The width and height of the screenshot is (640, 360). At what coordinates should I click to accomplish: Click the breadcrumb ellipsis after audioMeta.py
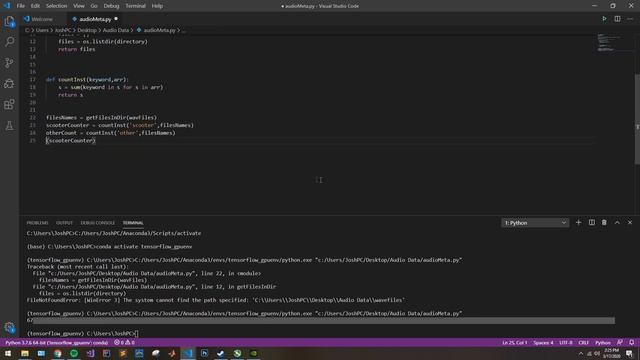184,31
